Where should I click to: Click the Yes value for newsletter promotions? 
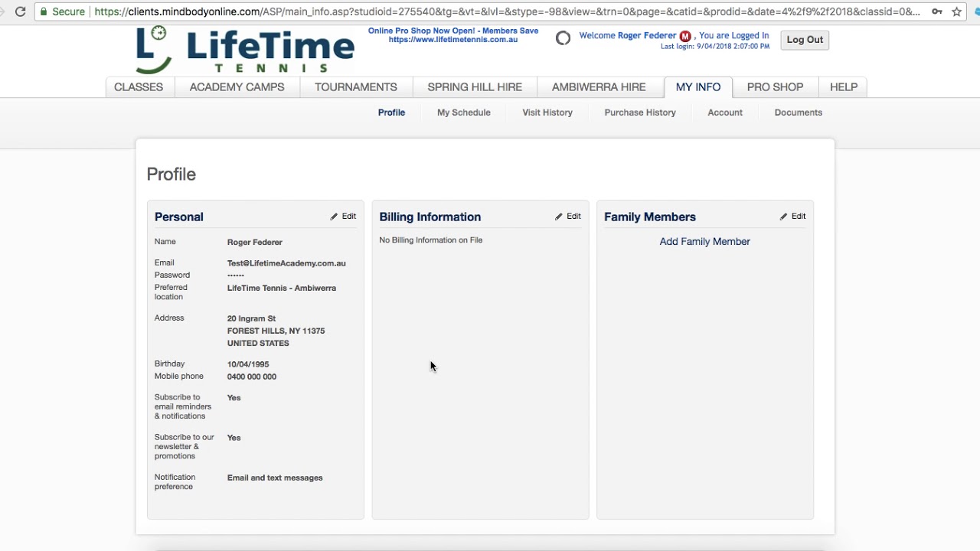pyautogui.click(x=234, y=438)
